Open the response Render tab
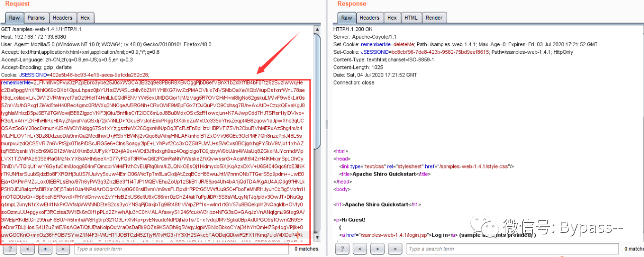644x257 pixels. (434, 18)
